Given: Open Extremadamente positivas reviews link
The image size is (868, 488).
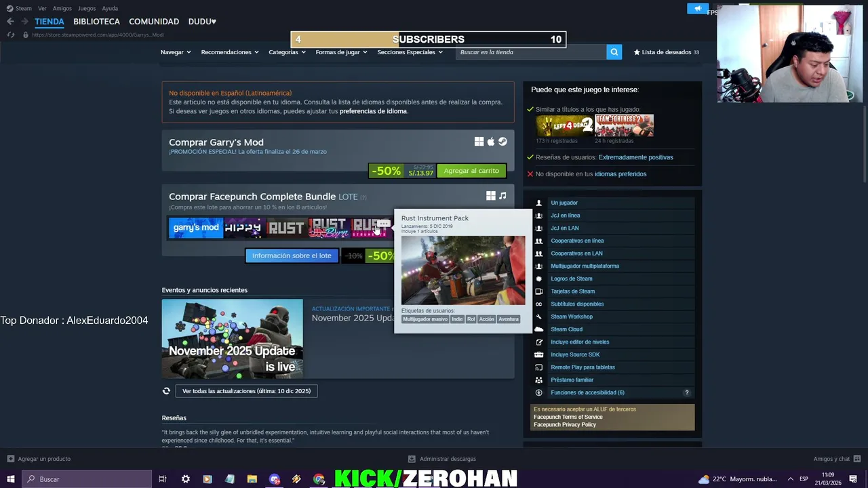Looking at the screenshot, I should 635,157.
